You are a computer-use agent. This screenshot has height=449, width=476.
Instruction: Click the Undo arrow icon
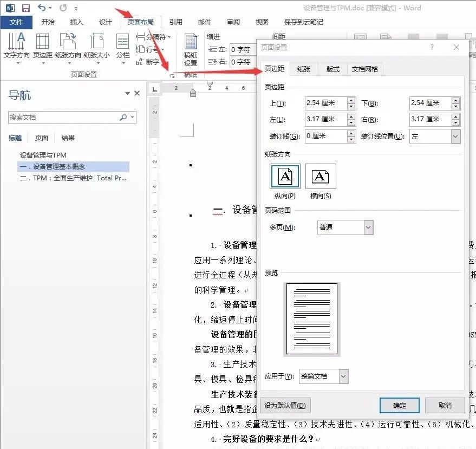coord(42,8)
